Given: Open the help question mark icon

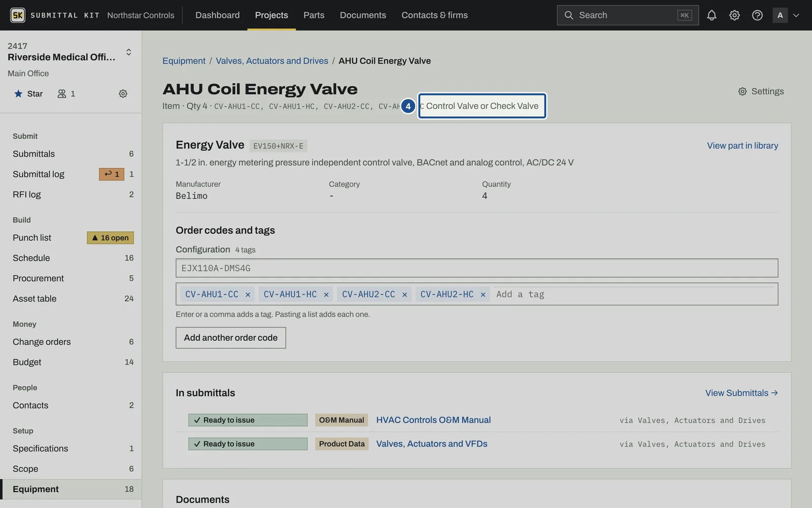Looking at the screenshot, I should 757,15.
